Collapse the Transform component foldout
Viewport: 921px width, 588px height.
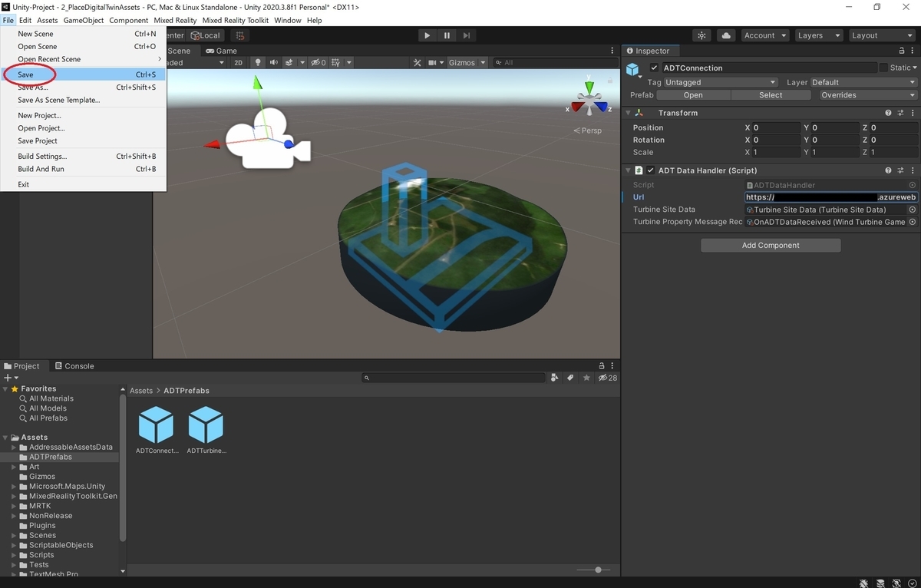pyautogui.click(x=629, y=113)
